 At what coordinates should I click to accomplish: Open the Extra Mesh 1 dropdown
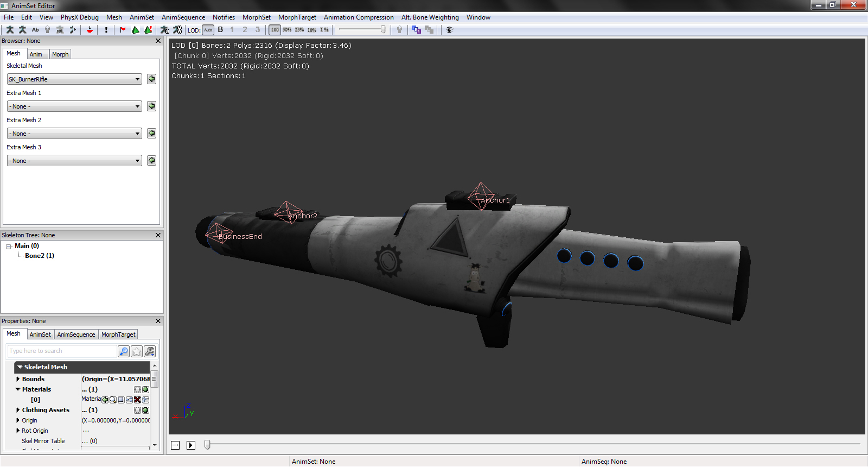pyautogui.click(x=74, y=106)
